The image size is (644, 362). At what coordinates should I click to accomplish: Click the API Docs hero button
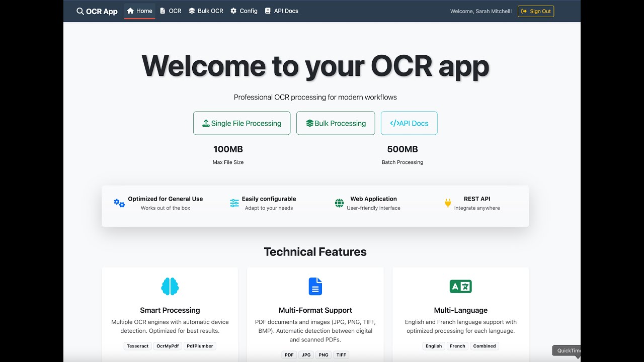click(x=409, y=123)
